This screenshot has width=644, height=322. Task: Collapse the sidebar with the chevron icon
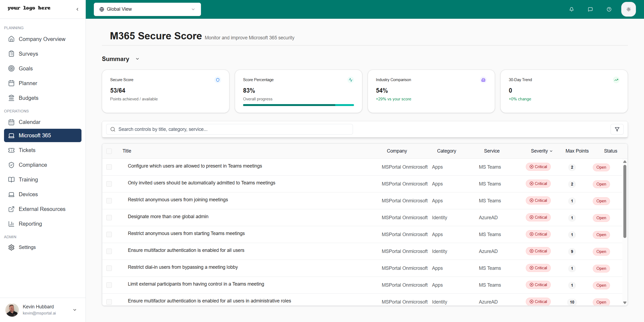[77, 9]
